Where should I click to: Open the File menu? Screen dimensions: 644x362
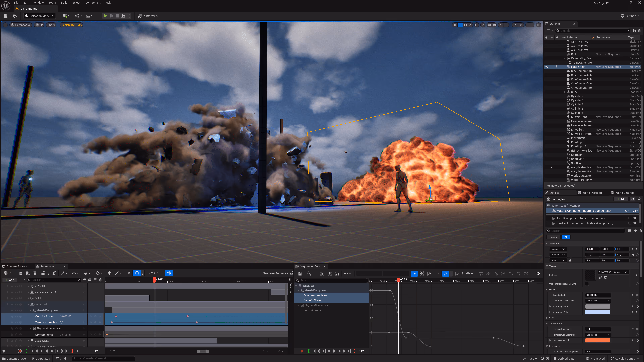tap(16, 3)
